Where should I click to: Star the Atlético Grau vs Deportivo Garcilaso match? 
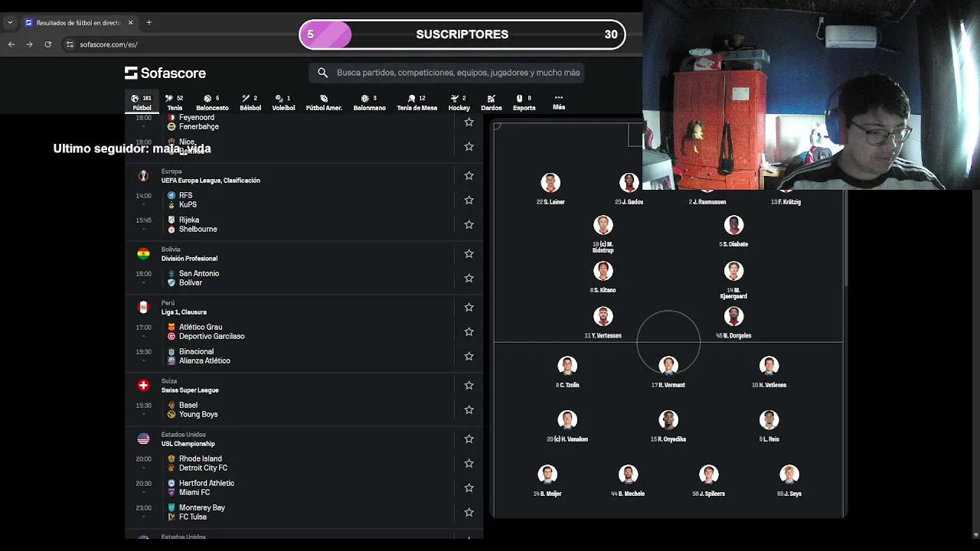coord(469,332)
